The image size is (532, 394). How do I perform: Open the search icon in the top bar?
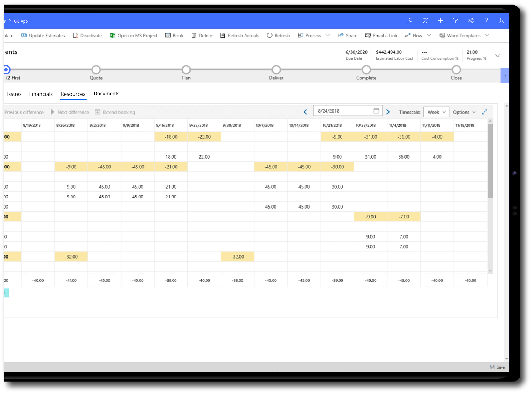point(410,21)
